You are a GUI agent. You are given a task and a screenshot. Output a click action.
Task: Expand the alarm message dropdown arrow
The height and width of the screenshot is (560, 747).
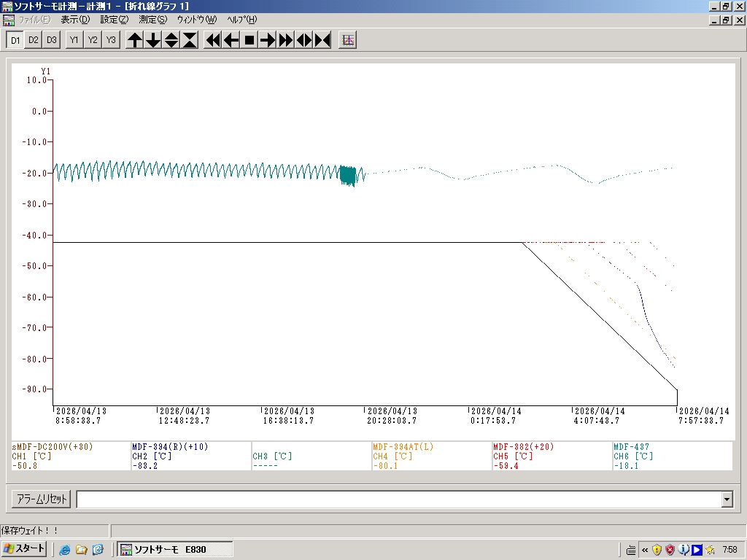[x=727, y=499]
